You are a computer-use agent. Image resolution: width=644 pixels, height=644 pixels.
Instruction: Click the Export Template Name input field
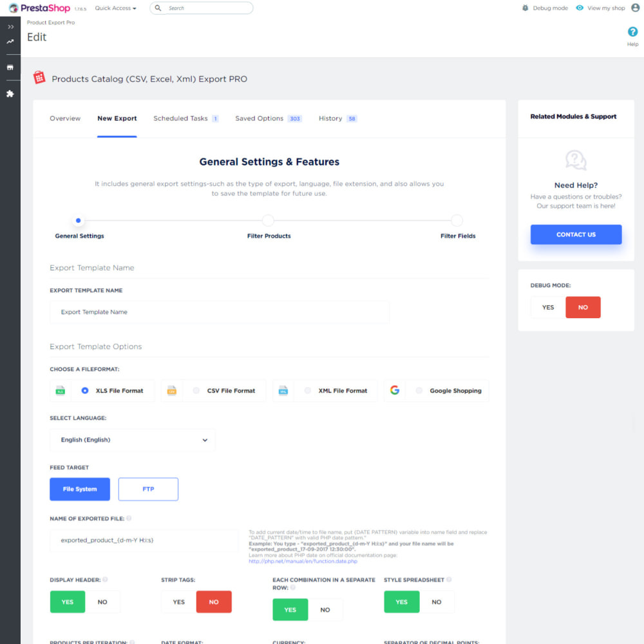click(220, 312)
